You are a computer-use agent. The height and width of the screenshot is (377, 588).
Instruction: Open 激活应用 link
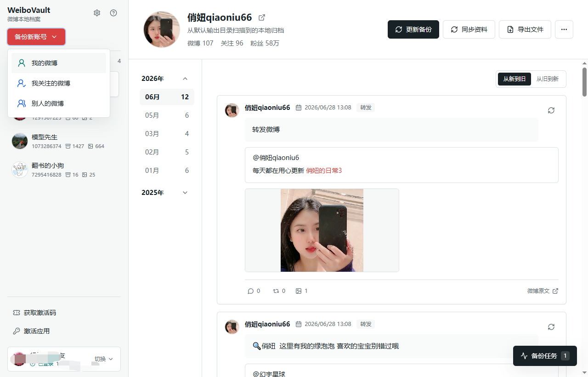[31, 331]
